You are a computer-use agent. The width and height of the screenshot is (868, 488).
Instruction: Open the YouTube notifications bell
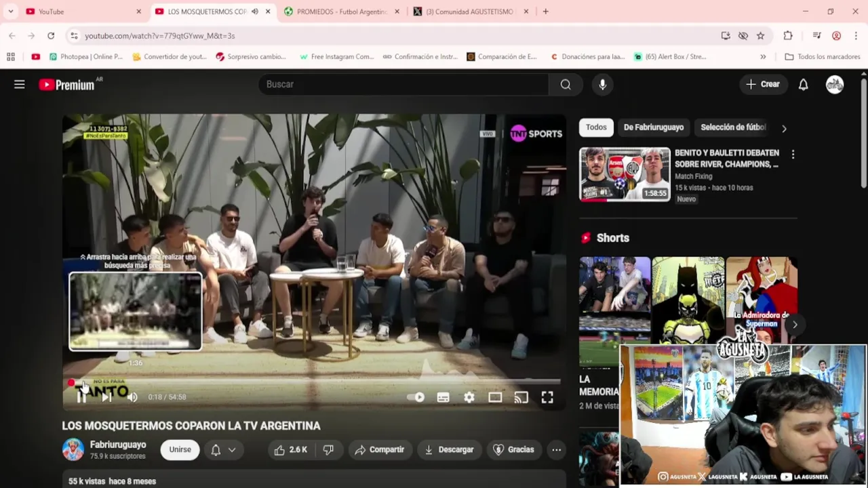803,84
